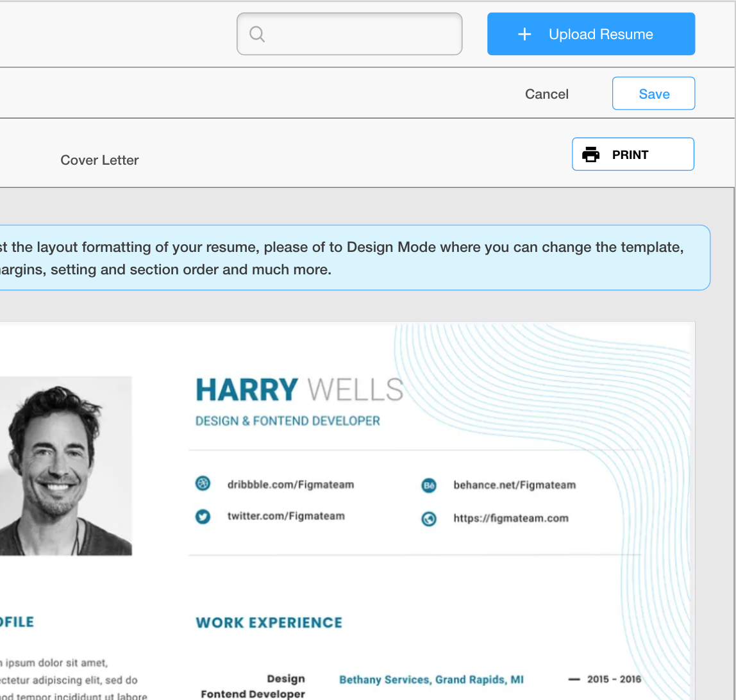736x700 pixels.
Task: Open the dribbble.com/Figmateam link
Action: pos(290,485)
